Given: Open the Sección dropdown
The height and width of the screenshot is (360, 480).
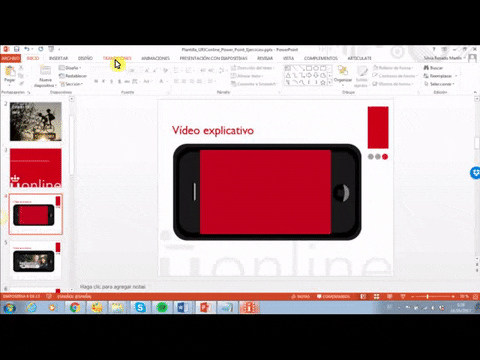Looking at the screenshot, I should pos(71,84).
